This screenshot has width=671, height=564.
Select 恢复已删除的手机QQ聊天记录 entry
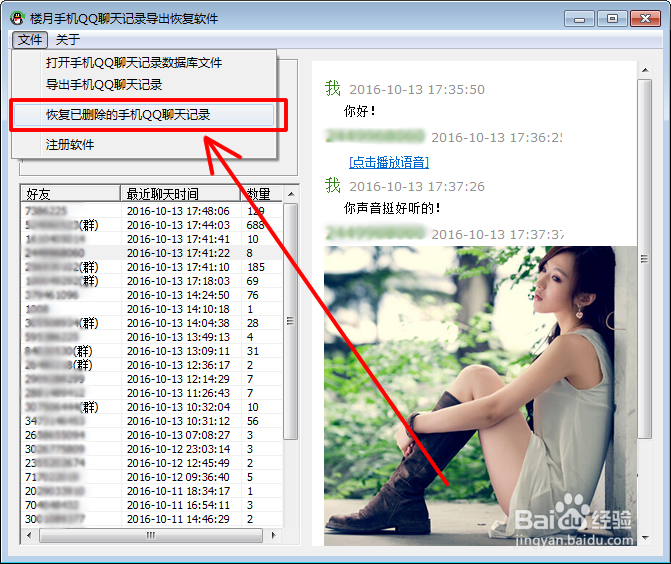[144, 115]
